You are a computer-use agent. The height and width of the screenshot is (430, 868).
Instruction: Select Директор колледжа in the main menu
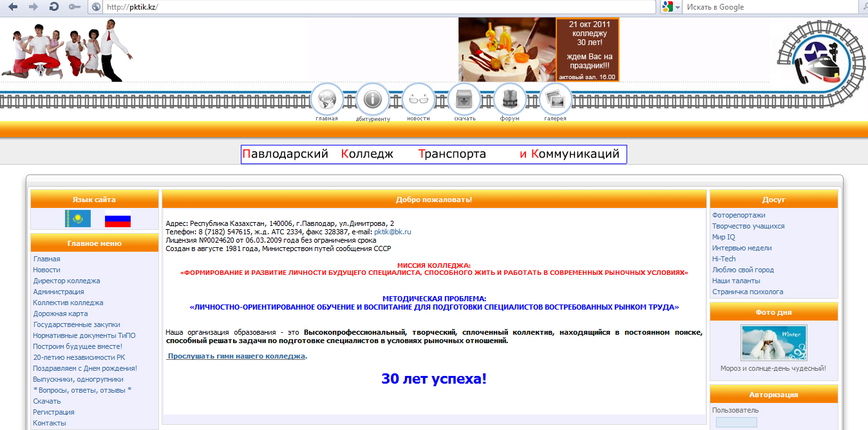[x=66, y=281]
